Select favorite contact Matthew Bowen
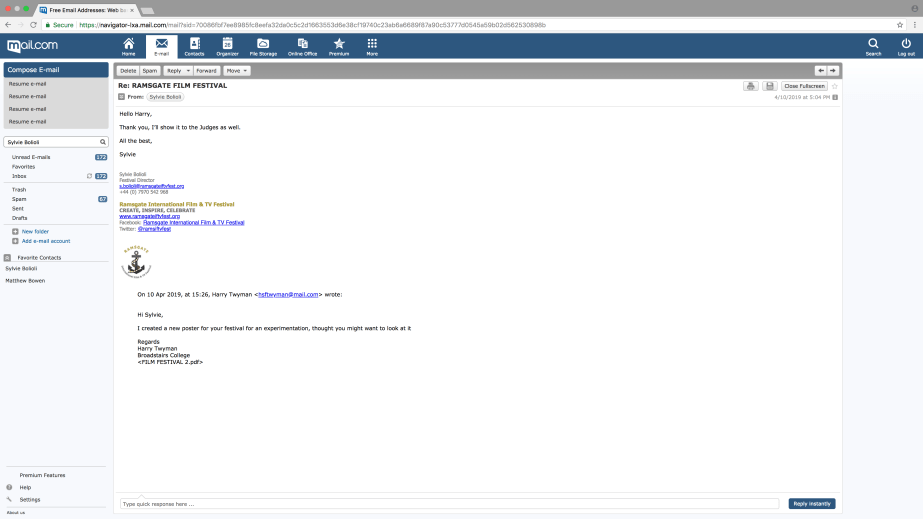The height and width of the screenshot is (519, 923). point(25,281)
